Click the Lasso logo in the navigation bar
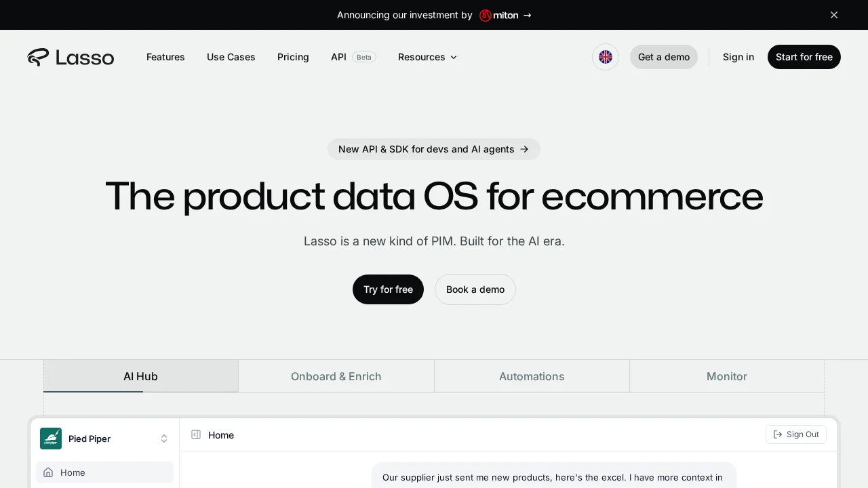 (71, 57)
